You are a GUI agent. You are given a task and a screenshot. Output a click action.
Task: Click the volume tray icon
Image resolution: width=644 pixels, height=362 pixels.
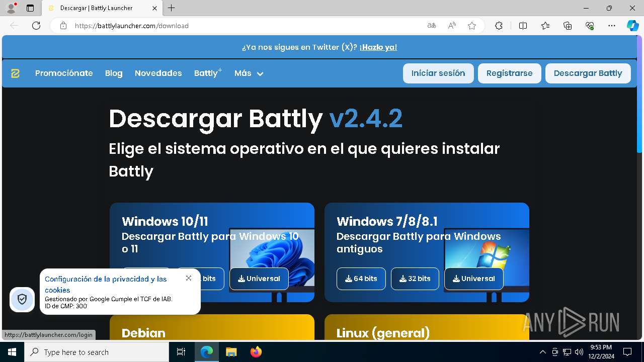pos(579,352)
